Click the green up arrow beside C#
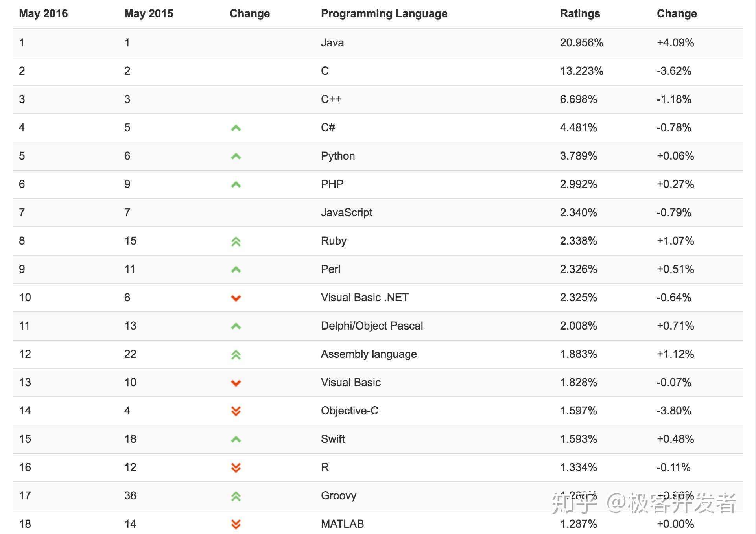Screen dimensions: 756x534 click(236, 128)
